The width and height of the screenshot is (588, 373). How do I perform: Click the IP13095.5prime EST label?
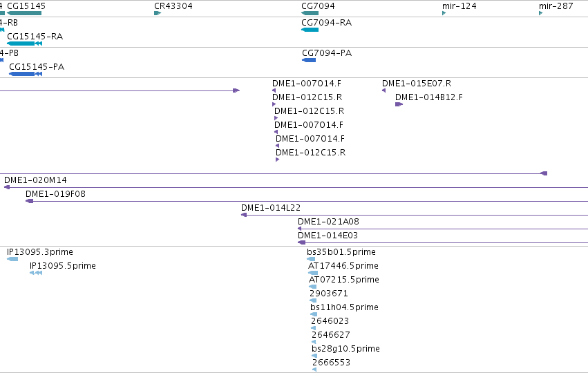click(63, 266)
